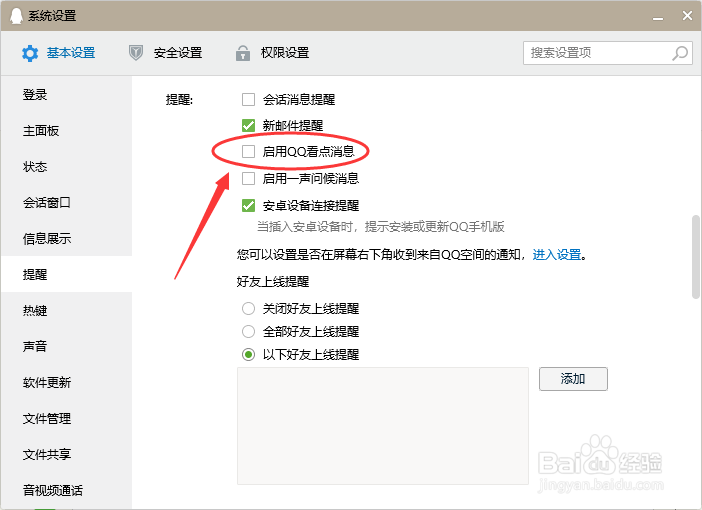Click the shield icon for 安全设置
Image resolution: width=702 pixels, height=510 pixels.
click(x=136, y=53)
